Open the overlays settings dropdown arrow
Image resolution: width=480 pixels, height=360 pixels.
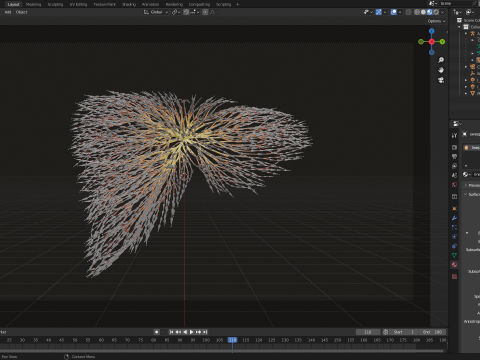coord(400,12)
